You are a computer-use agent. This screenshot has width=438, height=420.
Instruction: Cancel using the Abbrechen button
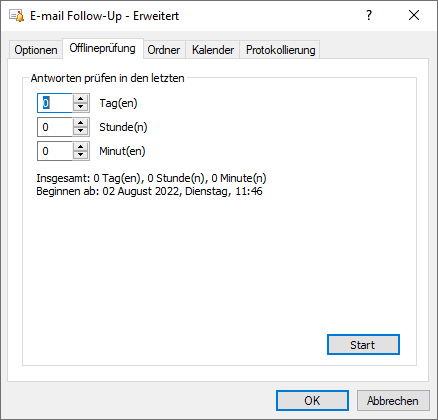pyautogui.click(x=393, y=400)
